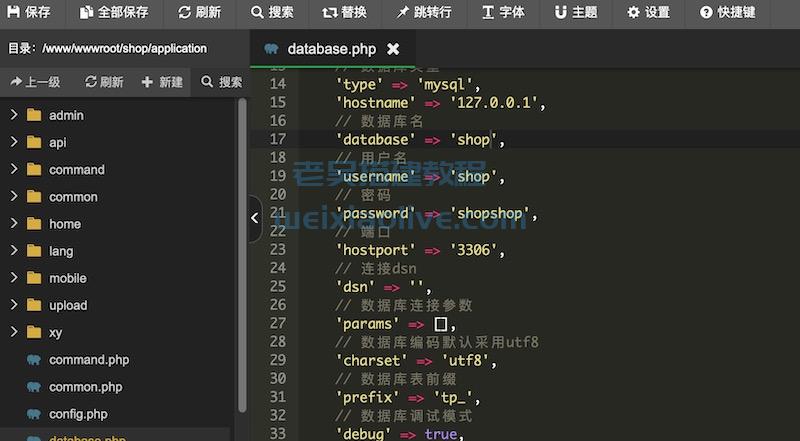This screenshot has height=441, width=800.
Task: Select the admin folder icon
Action: point(34,115)
